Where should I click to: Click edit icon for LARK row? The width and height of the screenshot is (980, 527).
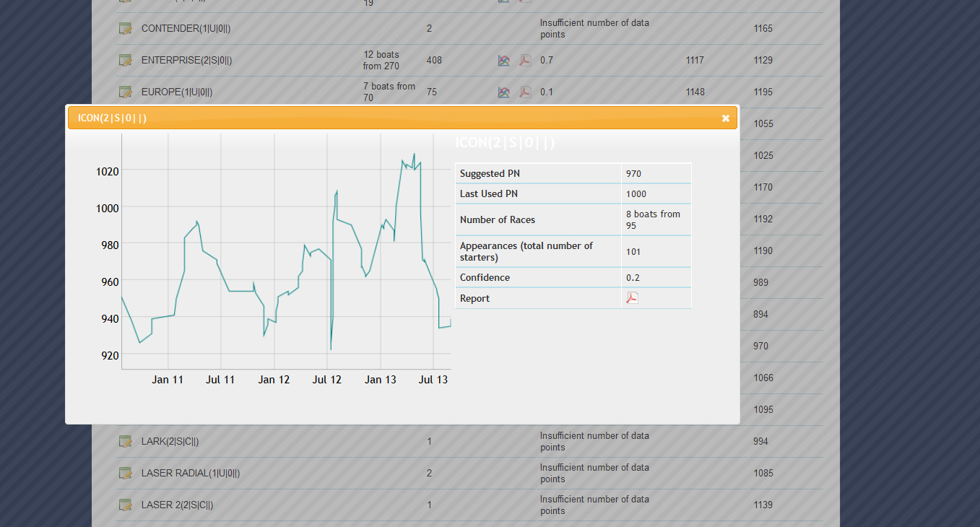coord(126,441)
